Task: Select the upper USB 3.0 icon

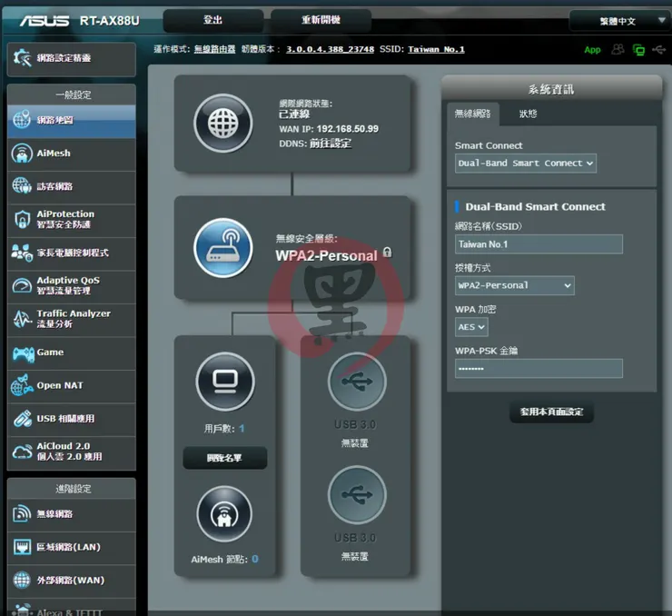Action: click(x=357, y=382)
